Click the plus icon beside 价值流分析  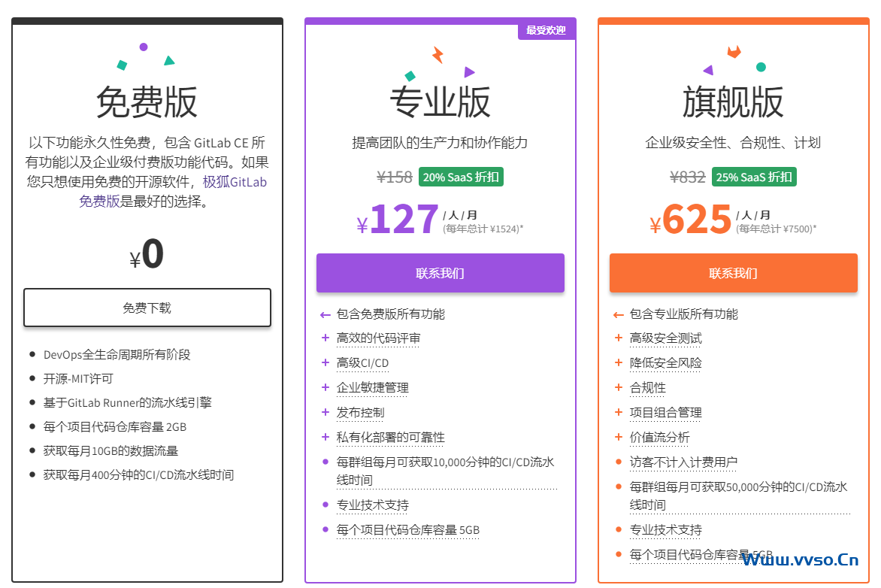pyautogui.click(x=619, y=437)
